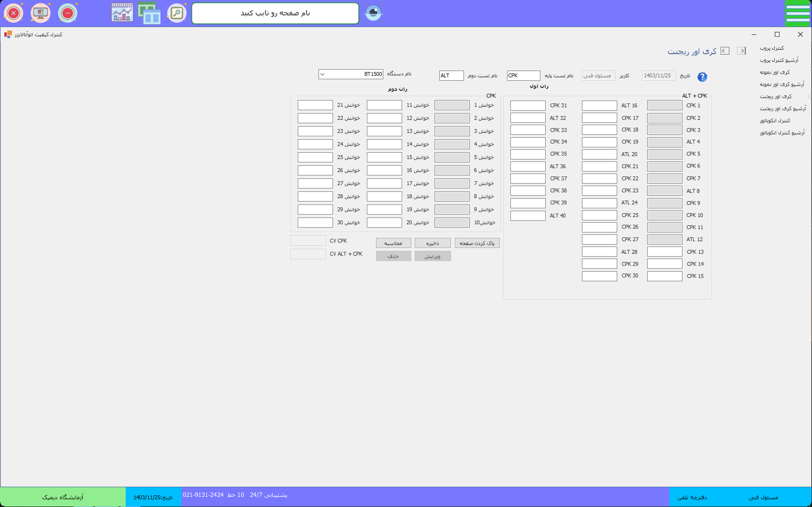Open the statistics chart icon

click(x=122, y=13)
